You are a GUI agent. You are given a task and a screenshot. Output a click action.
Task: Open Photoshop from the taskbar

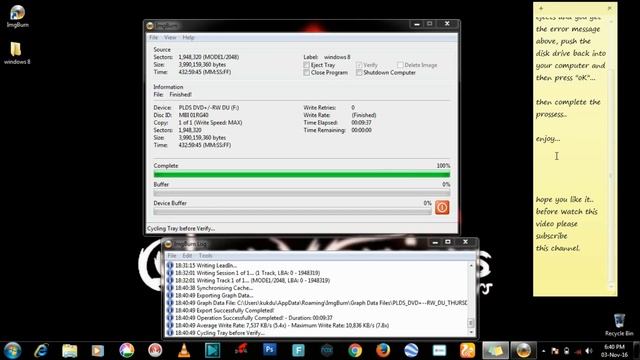click(x=269, y=350)
